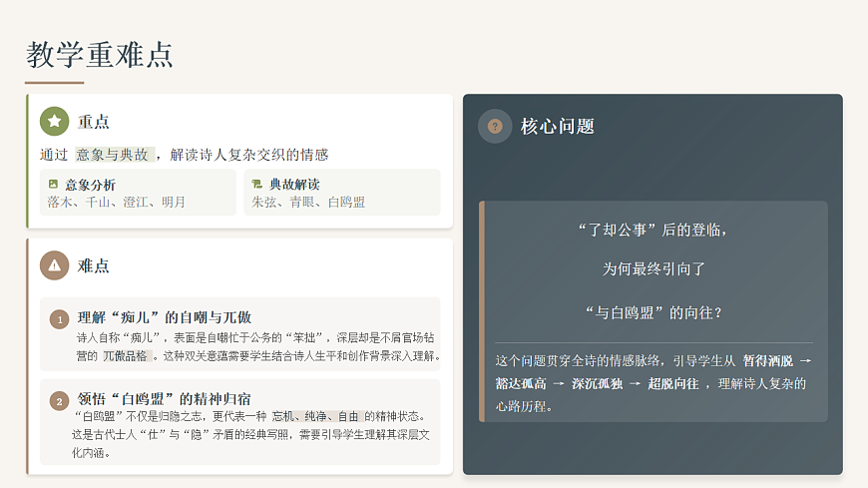Click the line 为何最终引向了
The image size is (868, 488).
click(653, 269)
